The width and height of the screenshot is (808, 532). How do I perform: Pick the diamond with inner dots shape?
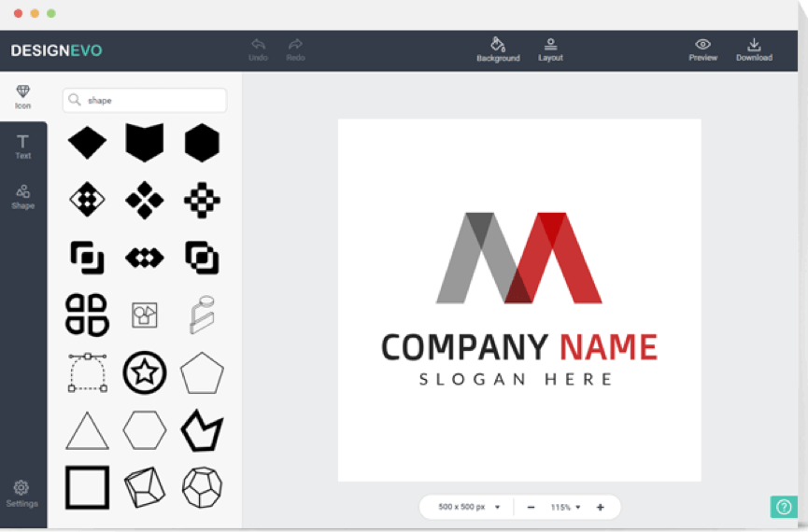coord(87,200)
